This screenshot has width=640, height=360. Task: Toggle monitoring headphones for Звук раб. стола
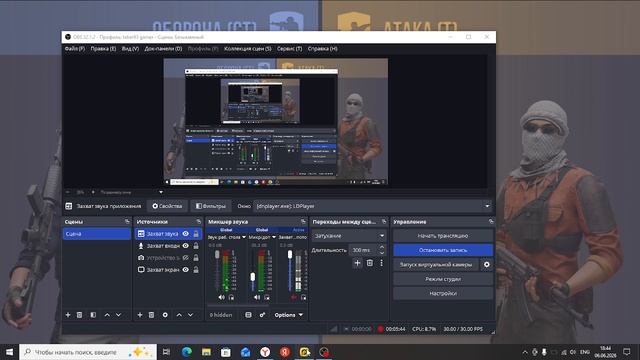(x=231, y=298)
